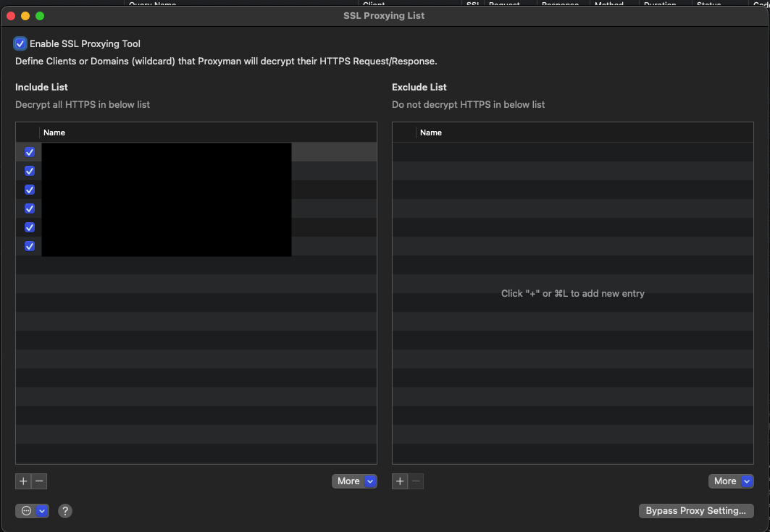This screenshot has width=770, height=532.
Task: Disable the Enable SSL Proxying Tool checkbox
Action: (x=20, y=43)
